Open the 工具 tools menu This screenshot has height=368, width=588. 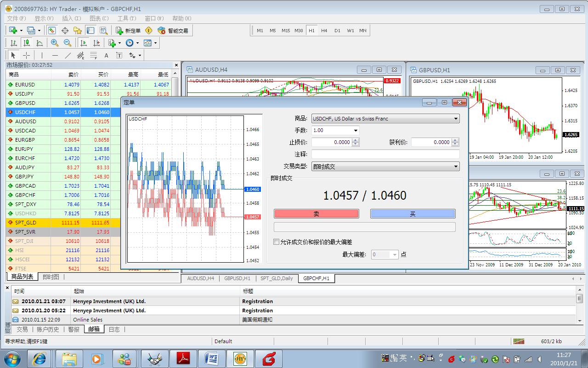pyautogui.click(x=126, y=18)
